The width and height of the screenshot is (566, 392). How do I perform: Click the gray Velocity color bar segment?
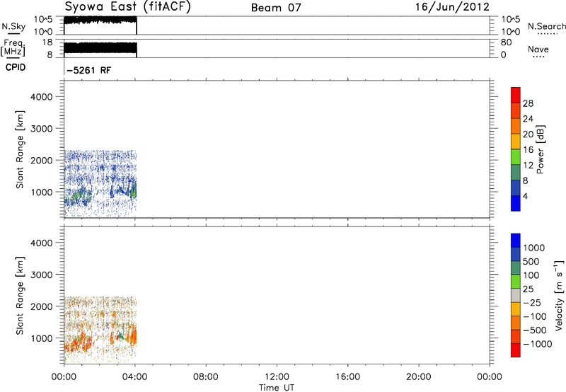(x=516, y=295)
